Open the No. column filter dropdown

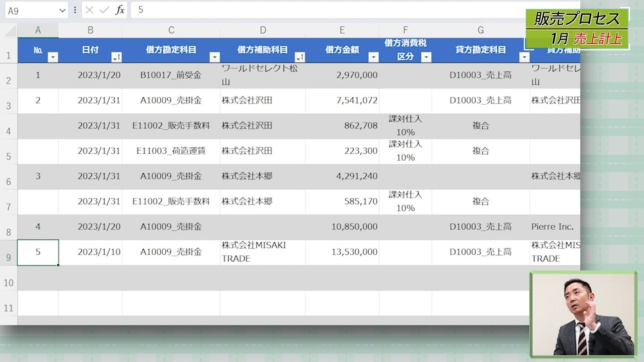53,57
